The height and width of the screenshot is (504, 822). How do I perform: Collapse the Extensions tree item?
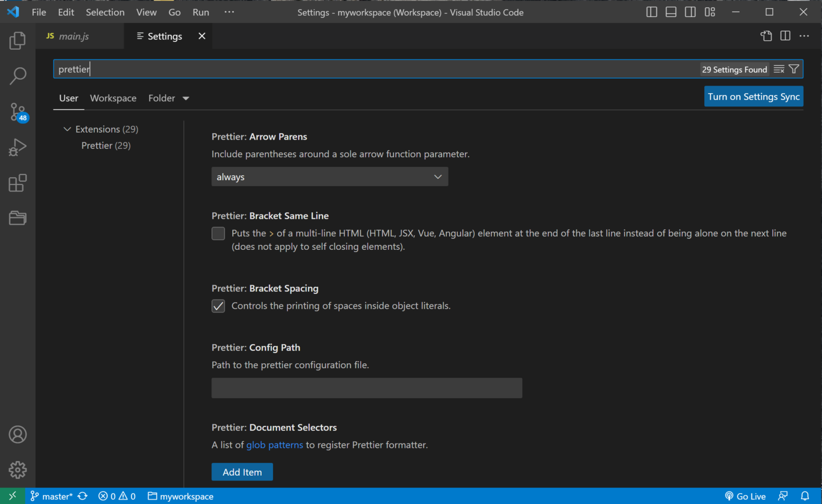67,129
